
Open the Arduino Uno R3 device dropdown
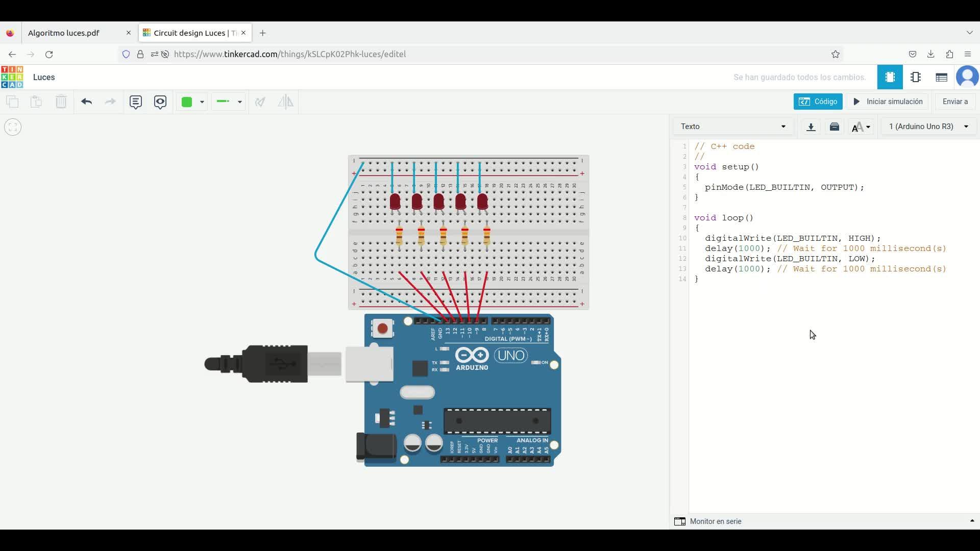(928, 127)
